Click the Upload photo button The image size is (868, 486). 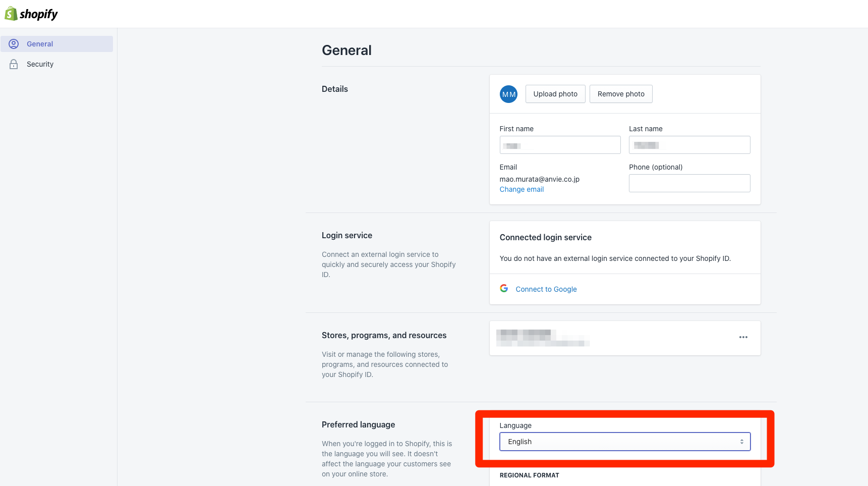[x=555, y=94]
